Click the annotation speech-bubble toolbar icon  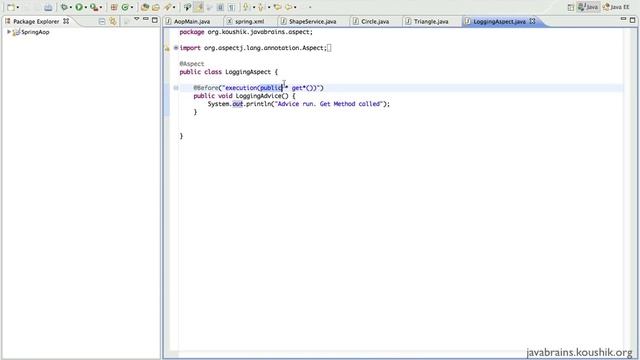[187, 7]
